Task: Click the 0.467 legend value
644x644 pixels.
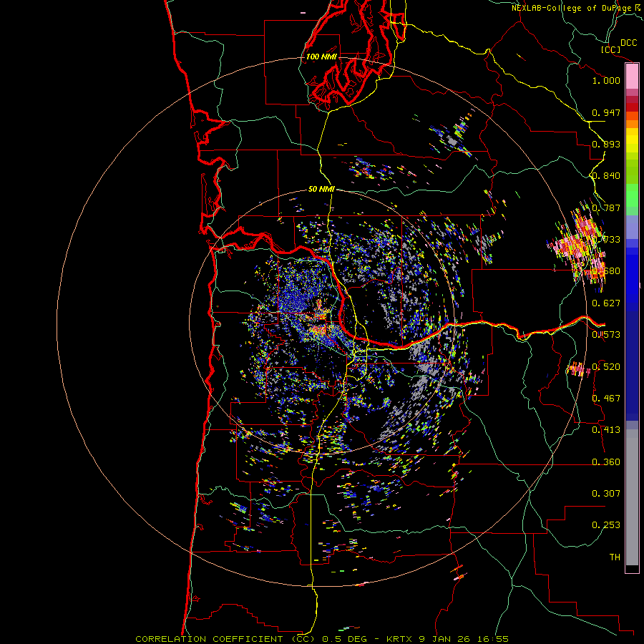Action: click(606, 398)
